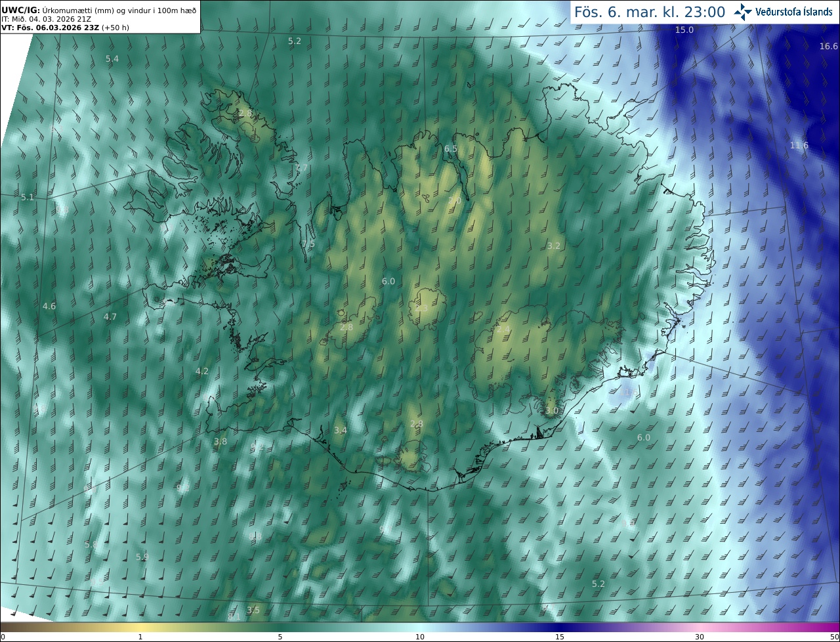Click the 5.9 value on the map

point(142,557)
